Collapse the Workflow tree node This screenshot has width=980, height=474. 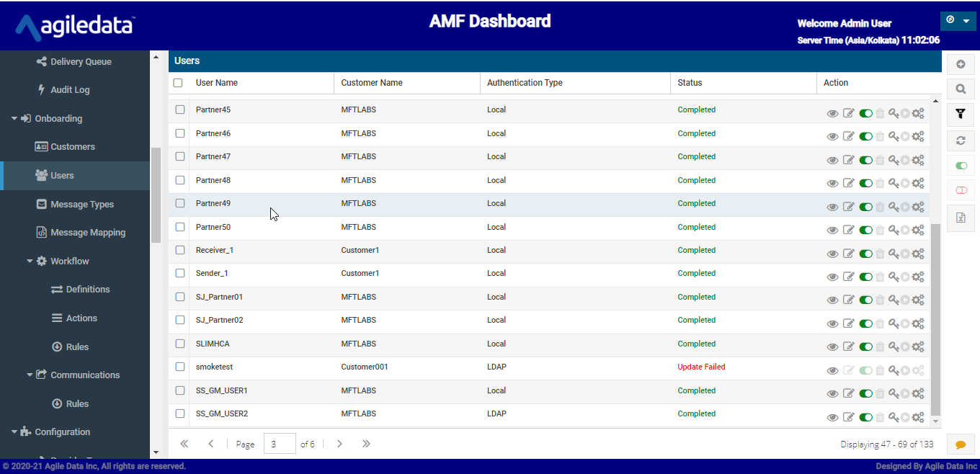(x=30, y=261)
